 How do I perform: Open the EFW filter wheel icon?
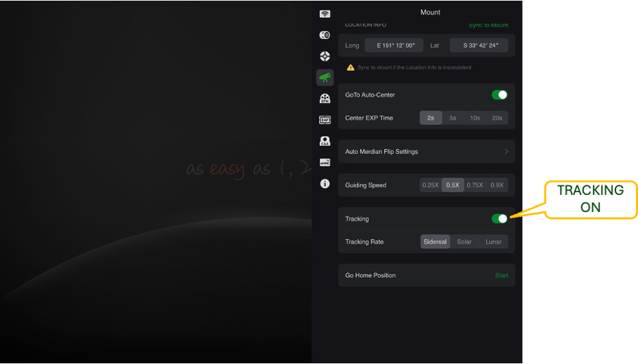coord(325,98)
